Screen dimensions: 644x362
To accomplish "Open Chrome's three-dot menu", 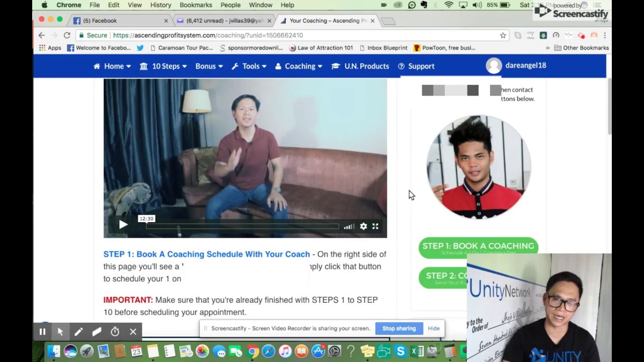I will pos(605,35).
